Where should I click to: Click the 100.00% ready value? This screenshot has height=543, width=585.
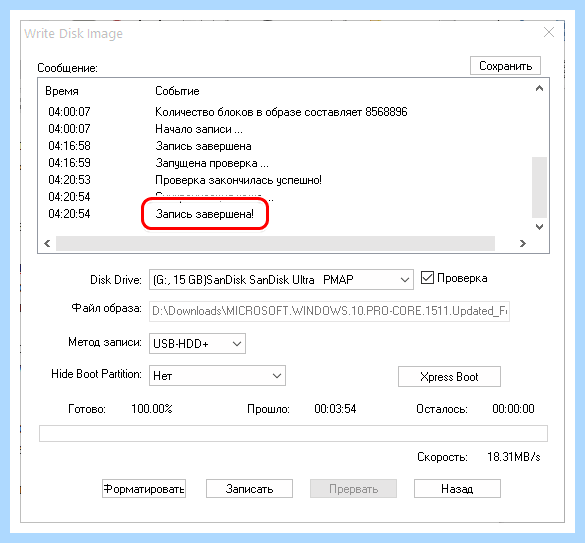[x=152, y=409]
